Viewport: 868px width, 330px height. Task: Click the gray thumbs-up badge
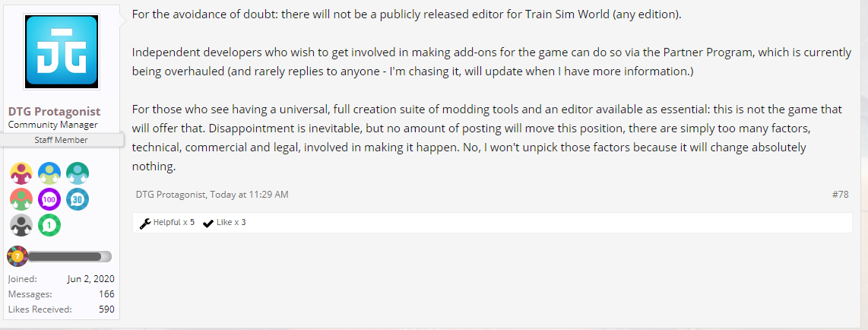coord(21,225)
